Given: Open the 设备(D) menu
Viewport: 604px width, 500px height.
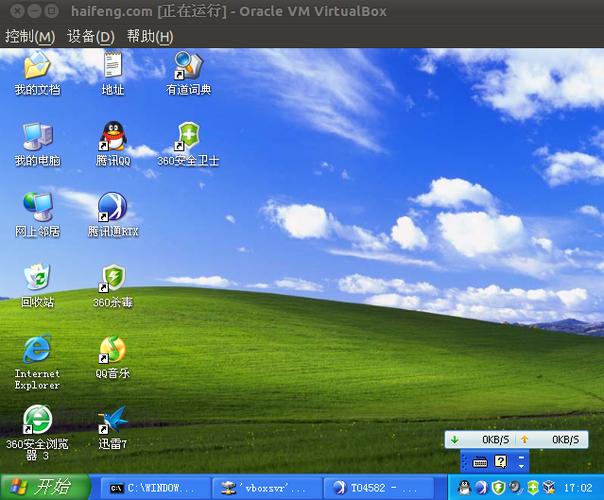Looking at the screenshot, I should pos(91,37).
